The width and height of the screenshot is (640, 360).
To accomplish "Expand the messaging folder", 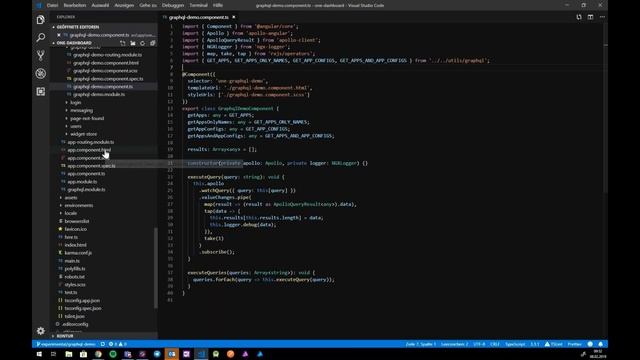I will [81, 110].
